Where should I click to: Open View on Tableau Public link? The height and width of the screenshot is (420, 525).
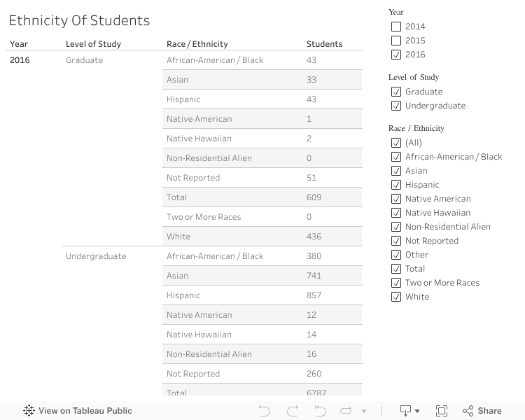point(85,411)
